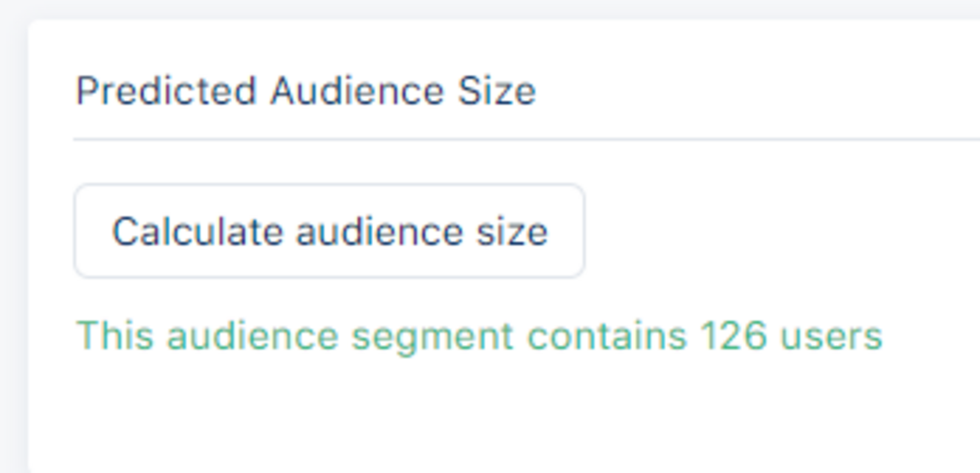Click empty space right of Calculate button
980x473 pixels.
[x=771, y=232]
